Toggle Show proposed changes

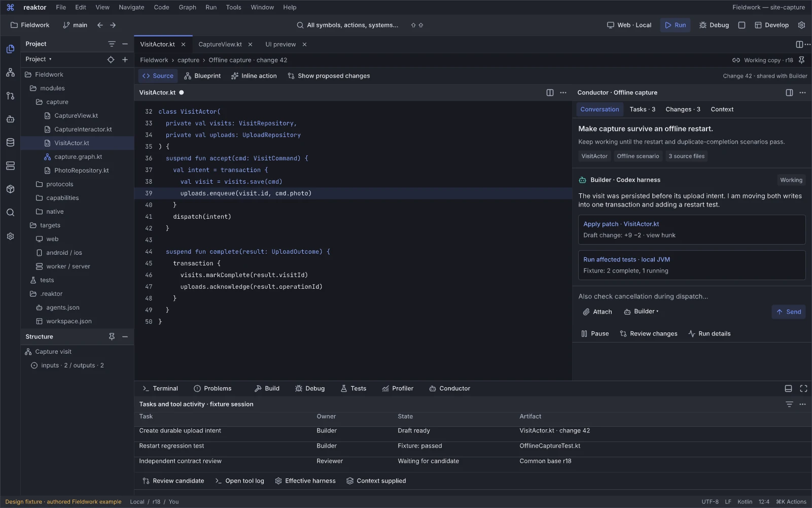(x=329, y=76)
